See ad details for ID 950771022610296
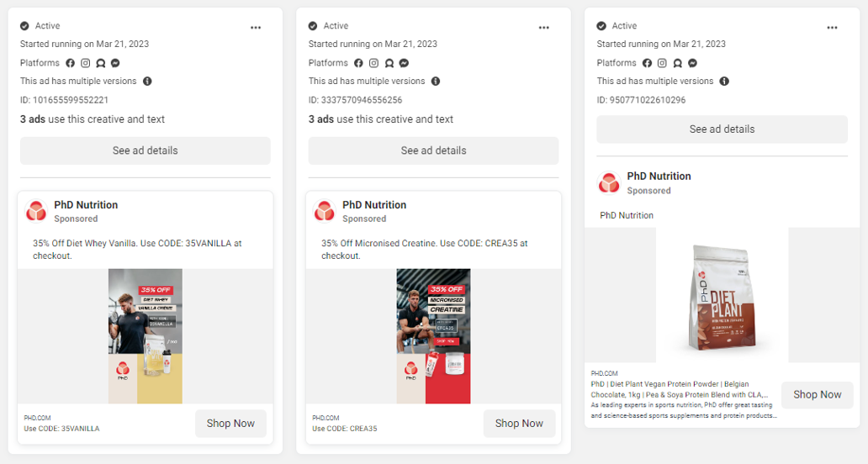The image size is (868, 464). click(722, 129)
